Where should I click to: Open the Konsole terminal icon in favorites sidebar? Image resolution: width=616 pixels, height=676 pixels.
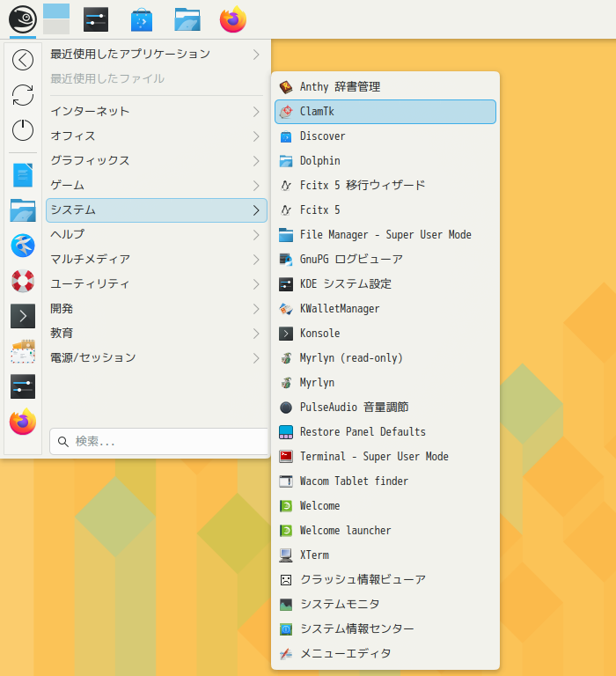23,316
